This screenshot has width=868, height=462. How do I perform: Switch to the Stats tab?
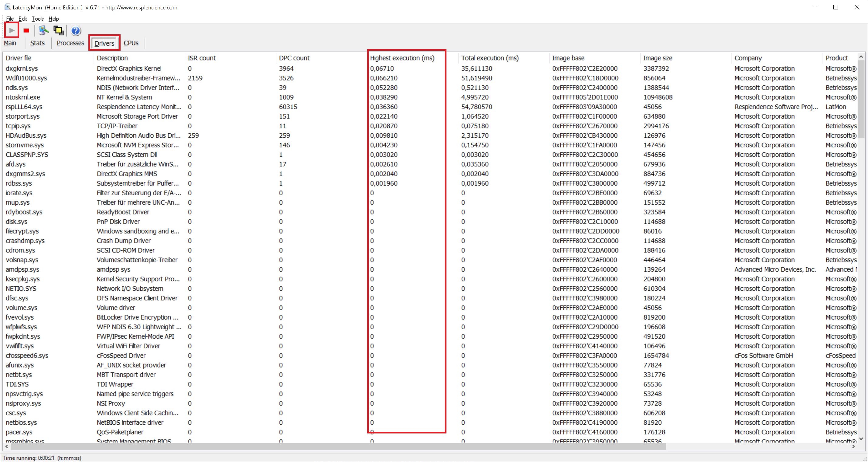coord(37,43)
